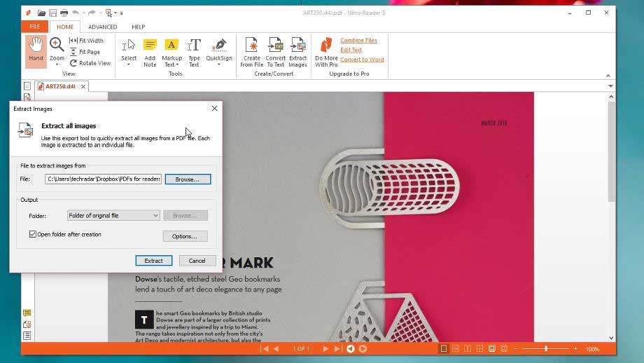Viewport: 644px width, 363px height.
Task: Click the previous view round button
Action: click(x=350, y=348)
